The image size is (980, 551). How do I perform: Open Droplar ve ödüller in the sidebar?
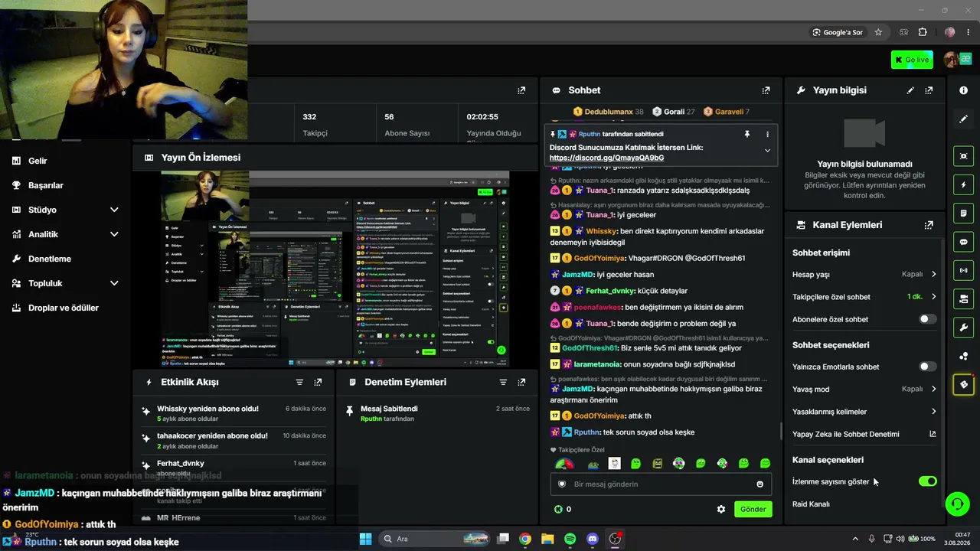tap(64, 308)
